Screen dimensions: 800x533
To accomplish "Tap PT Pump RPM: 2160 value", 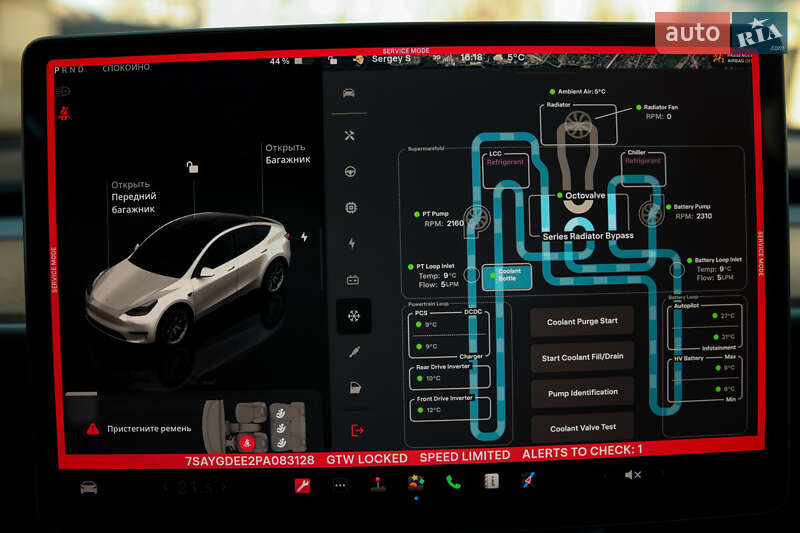I will click(444, 223).
